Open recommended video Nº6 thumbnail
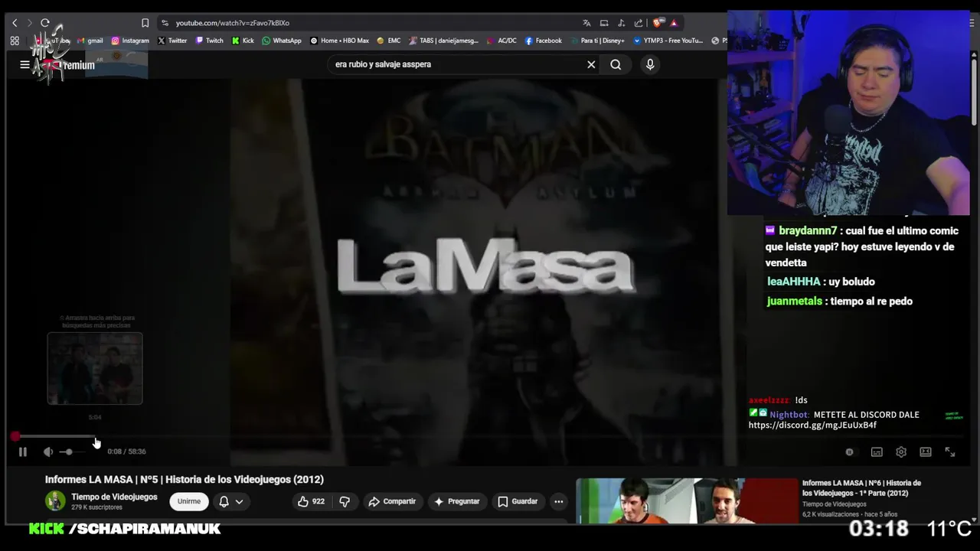The height and width of the screenshot is (551, 980). point(687,501)
